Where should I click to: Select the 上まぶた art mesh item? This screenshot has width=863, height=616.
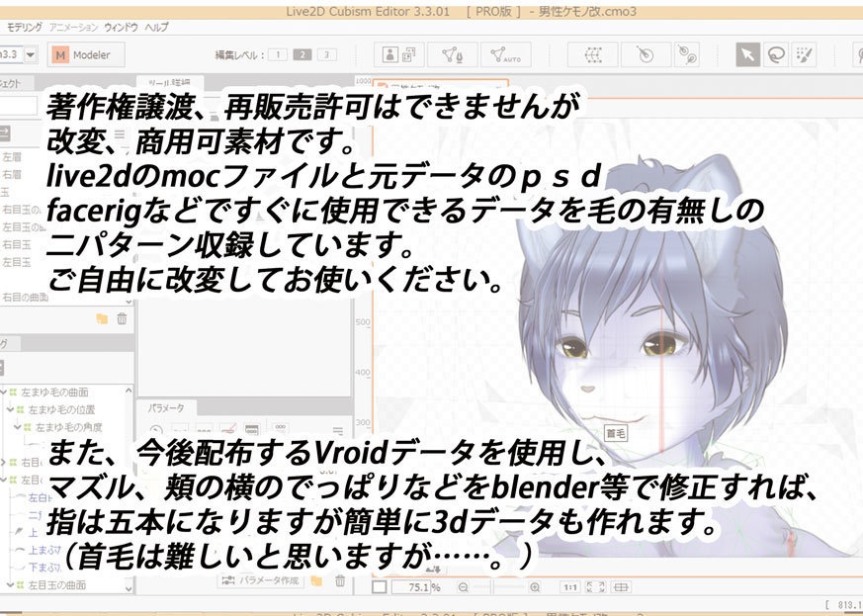click(x=44, y=550)
